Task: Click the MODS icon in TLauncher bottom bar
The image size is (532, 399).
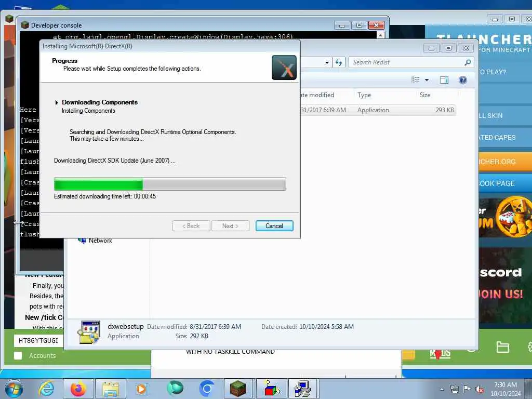Action: pyautogui.click(x=440, y=353)
